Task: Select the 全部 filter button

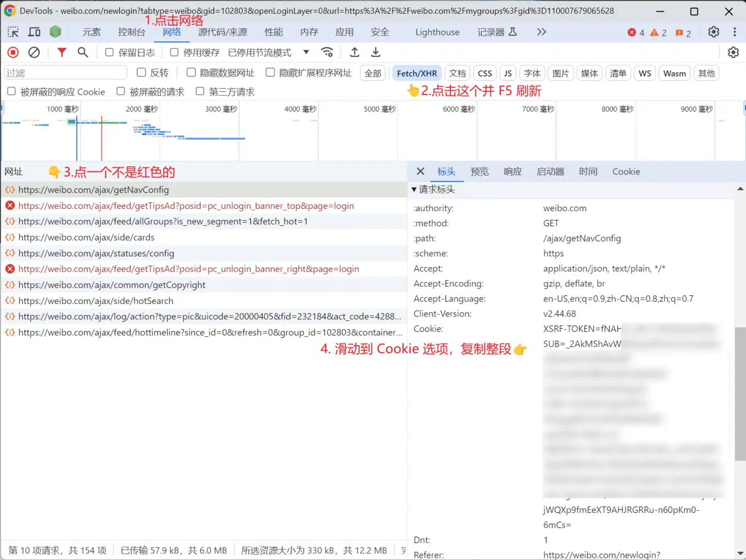Action: tap(373, 73)
